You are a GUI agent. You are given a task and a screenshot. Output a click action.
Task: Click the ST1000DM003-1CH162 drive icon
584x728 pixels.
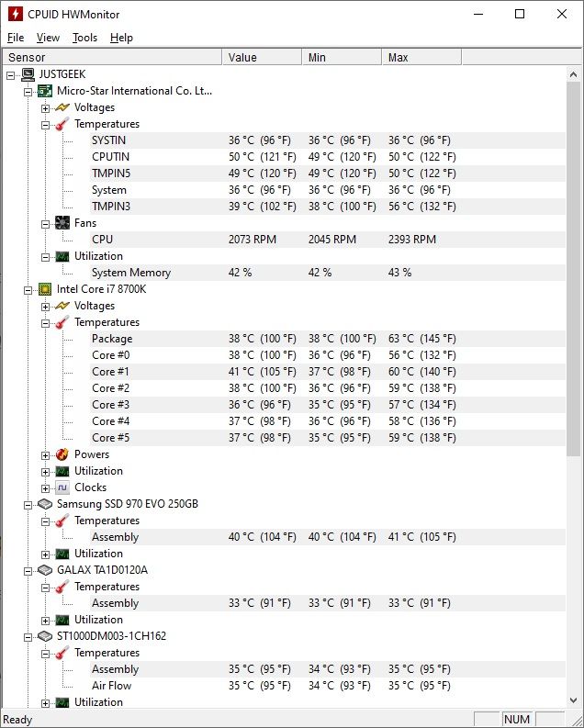(45, 636)
